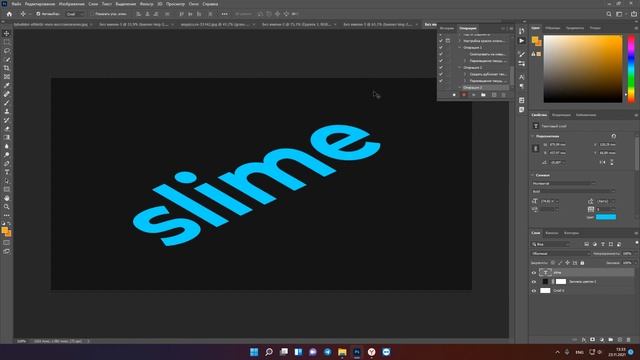Image resolution: width=640 pixels, height=360 pixels.
Task: Click the search icon at top right
Action: 609,14
